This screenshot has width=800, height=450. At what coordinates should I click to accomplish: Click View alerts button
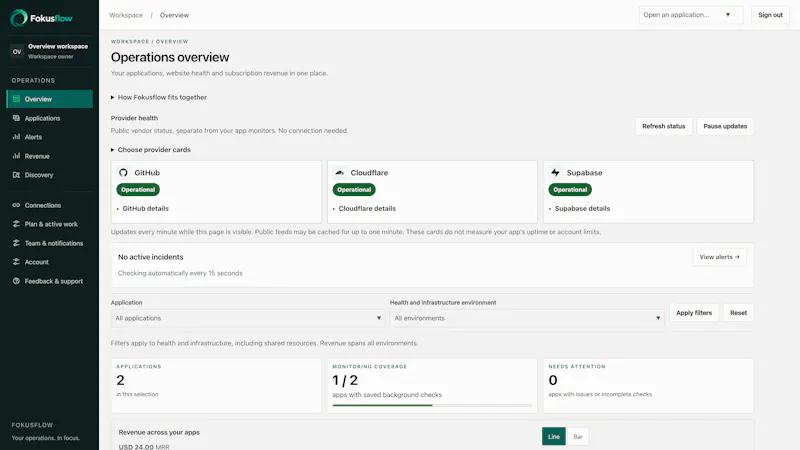(719, 257)
